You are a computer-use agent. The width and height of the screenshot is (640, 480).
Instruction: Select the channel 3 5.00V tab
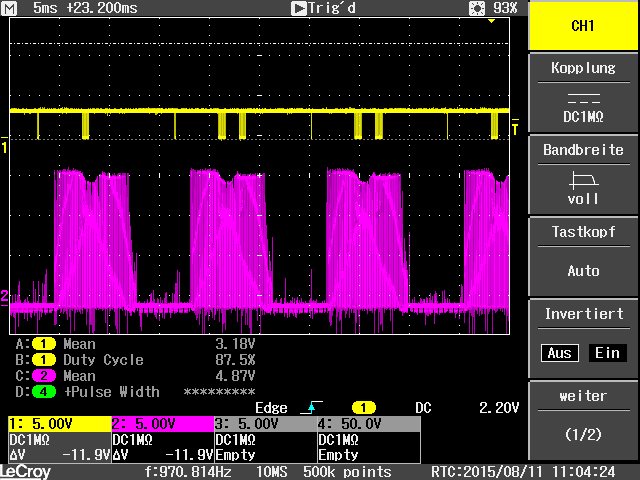[x=266, y=424]
